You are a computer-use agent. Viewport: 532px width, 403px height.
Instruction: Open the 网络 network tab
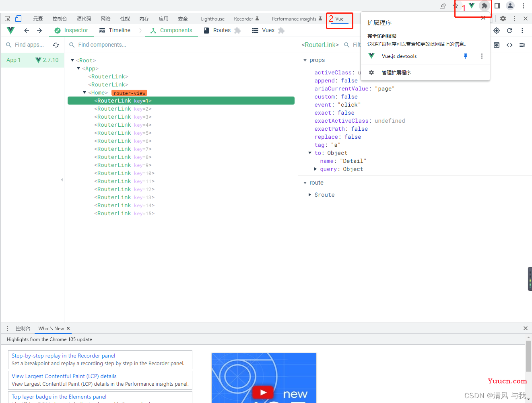(x=105, y=19)
